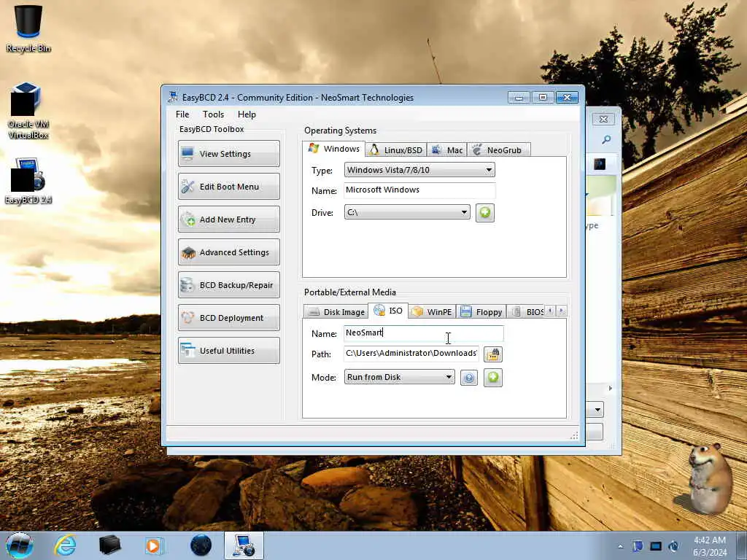Click the green add button next to Mode
Image resolution: width=747 pixels, height=560 pixels.
493,378
